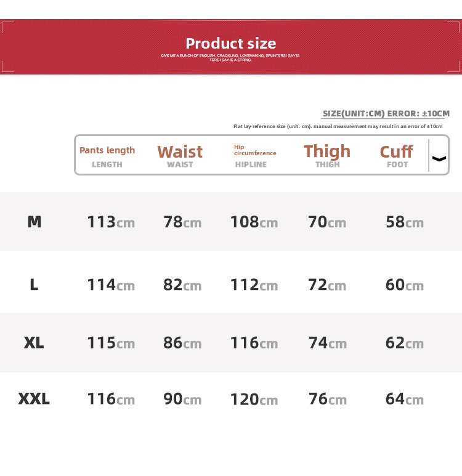
Task: Click the 116cm hip value for XL
Action: [x=254, y=342]
